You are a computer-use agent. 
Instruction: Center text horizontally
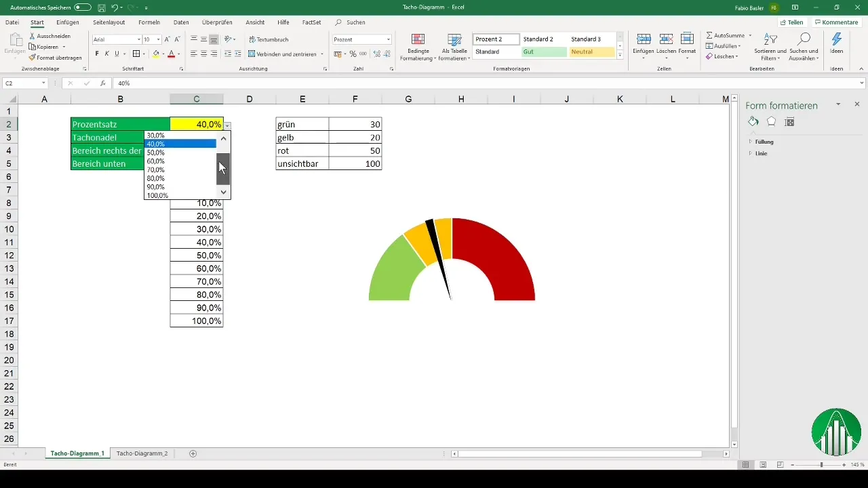(204, 54)
